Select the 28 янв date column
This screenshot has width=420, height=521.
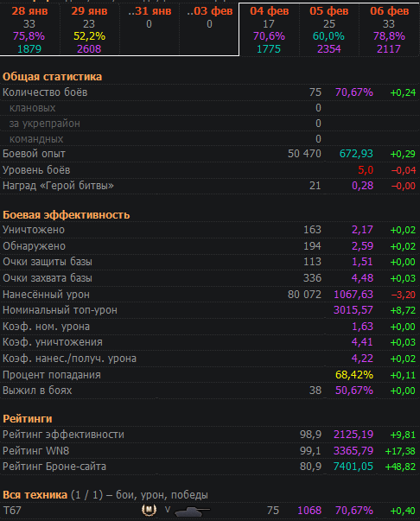click(x=30, y=29)
